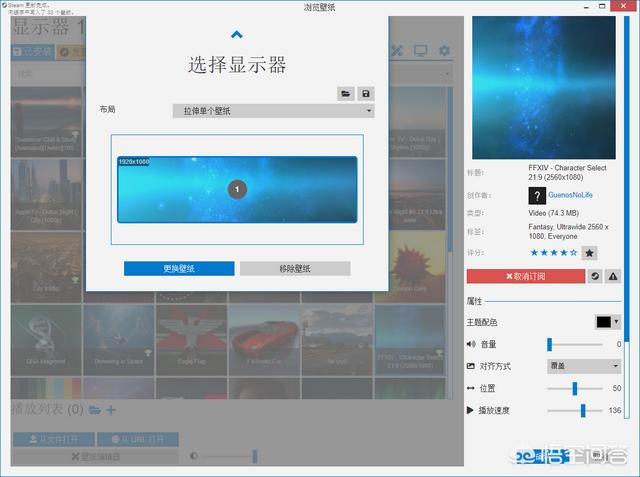Click the red 取消订阅 unsubscribe button
Screen dimensions: 640x477
[x=526, y=276]
